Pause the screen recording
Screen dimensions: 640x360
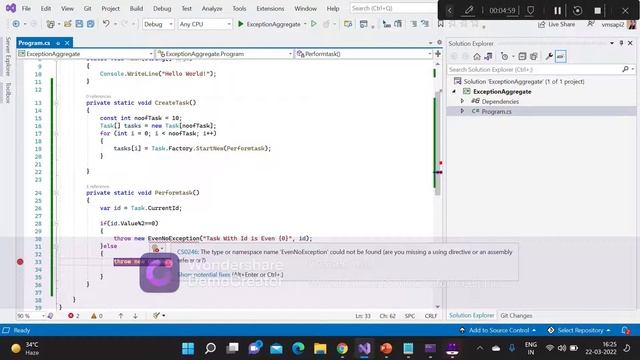pos(557,11)
